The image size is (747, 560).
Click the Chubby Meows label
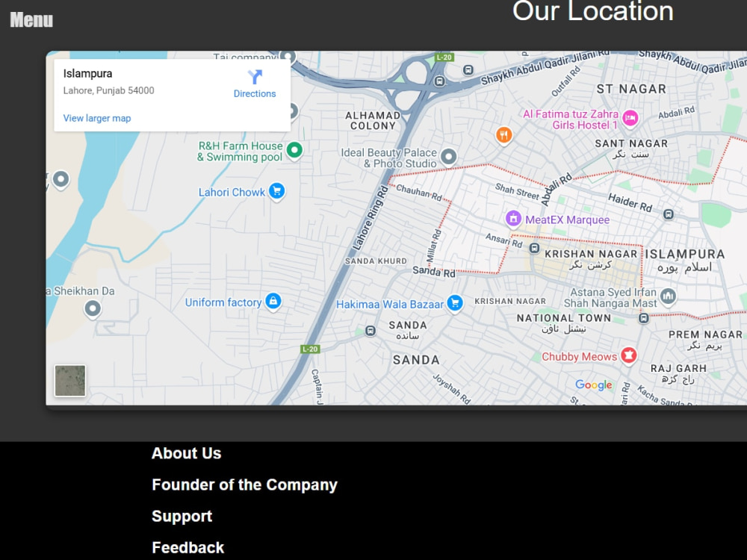580,357
